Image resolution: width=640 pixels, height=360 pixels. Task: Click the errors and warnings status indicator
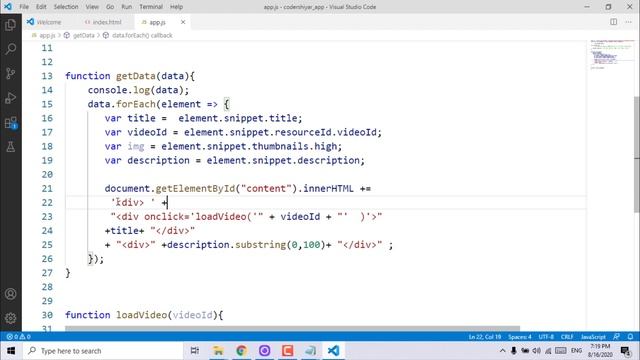pos(18,337)
